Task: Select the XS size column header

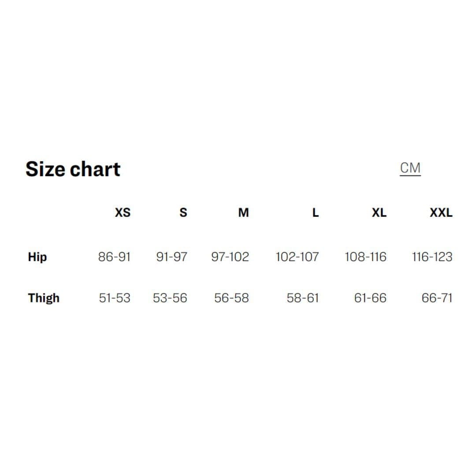Action: 123,213
